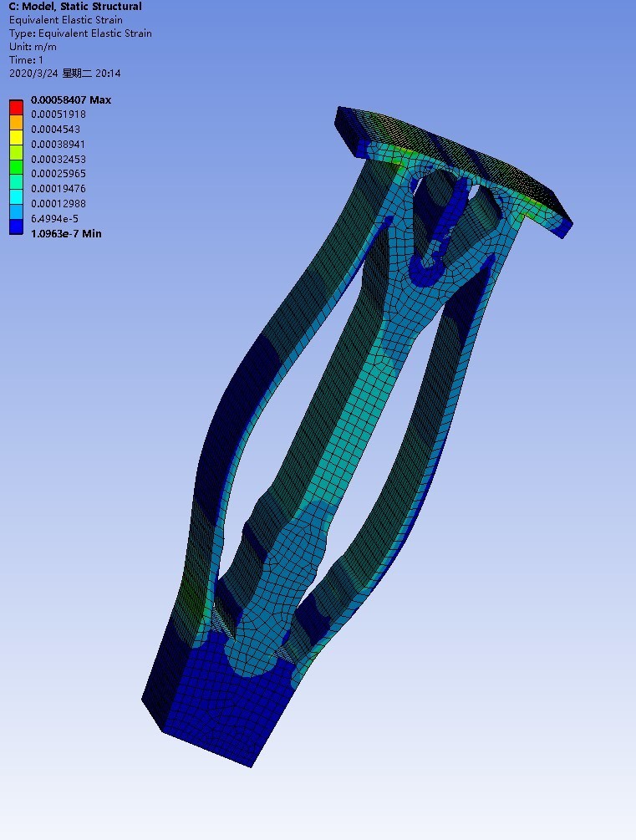Image resolution: width=636 pixels, height=840 pixels.
Task: Select the '1.0963e-7 Min' legend value
Action: [66, 233]
